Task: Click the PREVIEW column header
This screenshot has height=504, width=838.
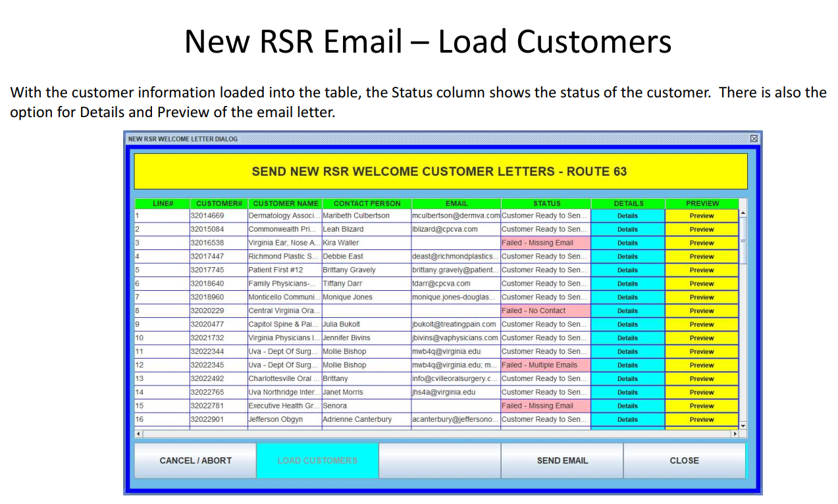Action: tap(702, 203)
